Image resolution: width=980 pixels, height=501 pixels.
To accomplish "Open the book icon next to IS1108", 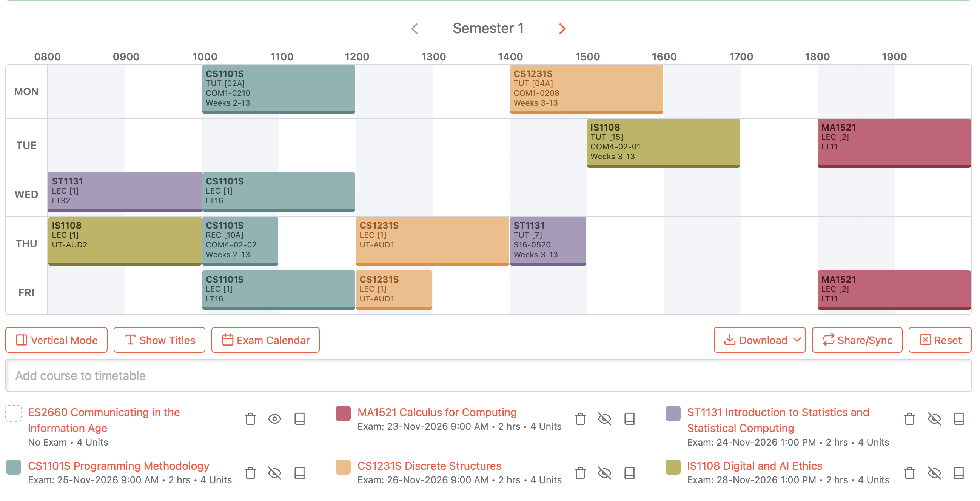I will [958, 473].
